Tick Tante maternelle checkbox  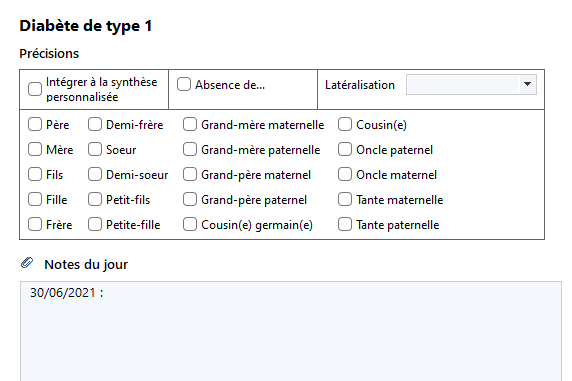point(345,200)
